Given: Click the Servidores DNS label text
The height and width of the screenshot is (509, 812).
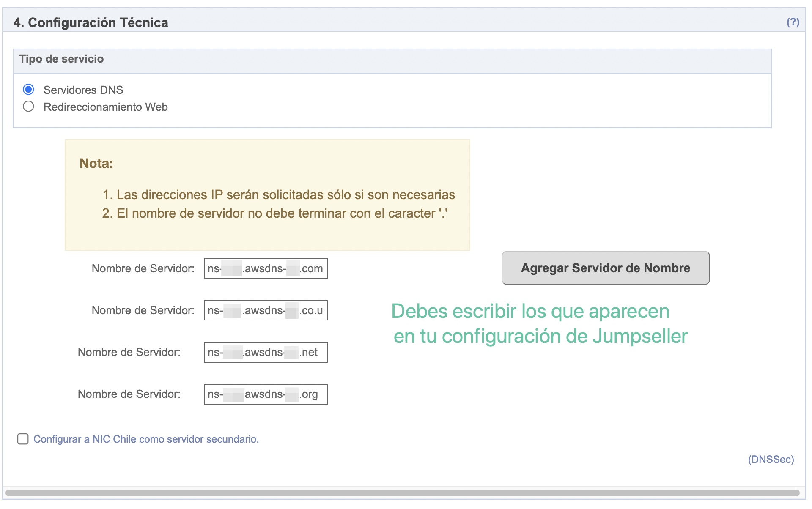Looking at the screenshot, I should (83, 90).
